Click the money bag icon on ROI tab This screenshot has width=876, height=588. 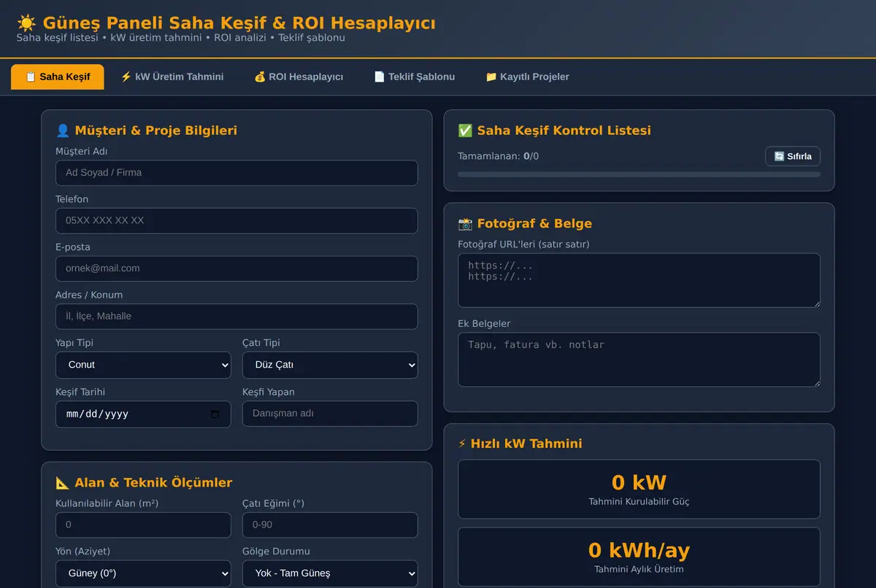259,77
